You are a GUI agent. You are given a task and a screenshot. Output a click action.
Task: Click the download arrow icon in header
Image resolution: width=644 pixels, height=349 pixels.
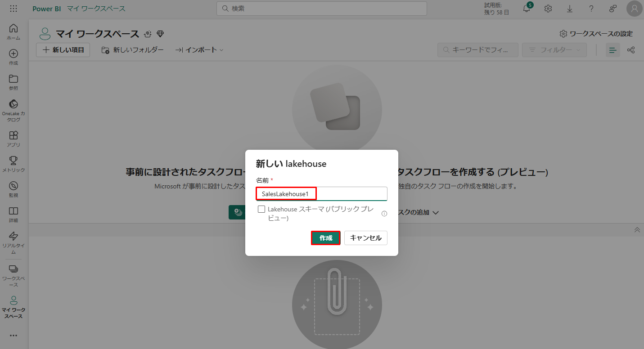pos(569,9)
